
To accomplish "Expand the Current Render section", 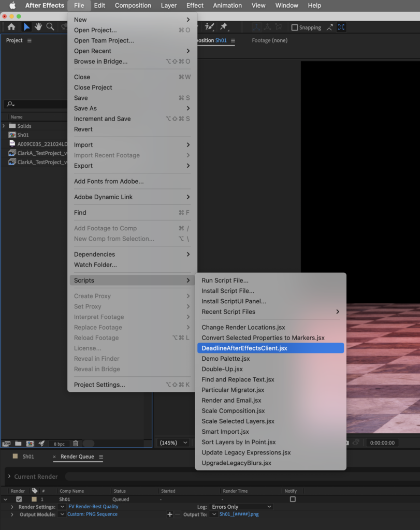I will click(x=9, y=476).
